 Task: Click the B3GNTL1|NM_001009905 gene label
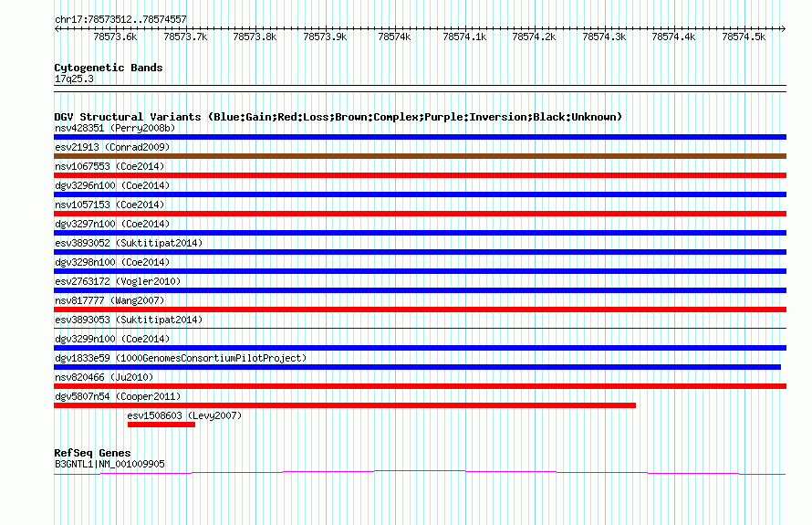coord(109,464)
